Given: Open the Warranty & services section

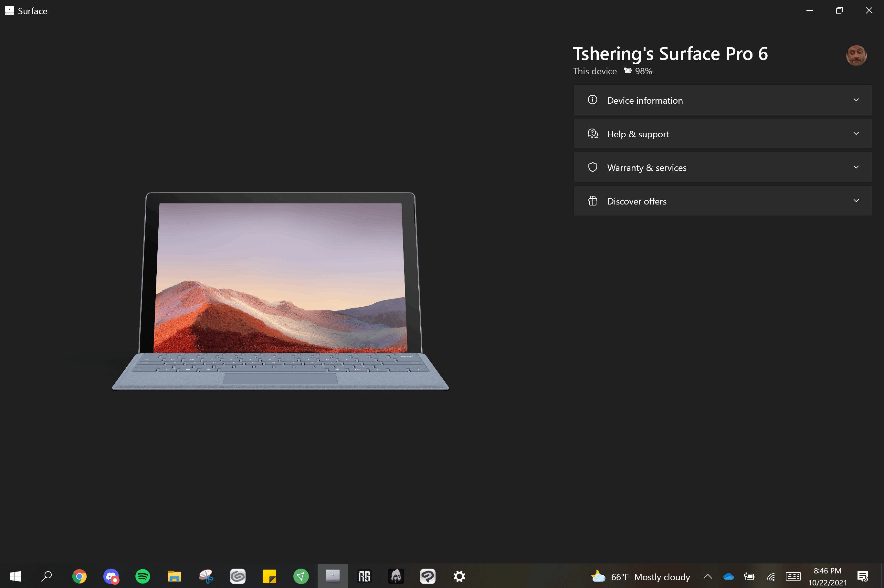Looking at the screenshot, I should point(647,168).
